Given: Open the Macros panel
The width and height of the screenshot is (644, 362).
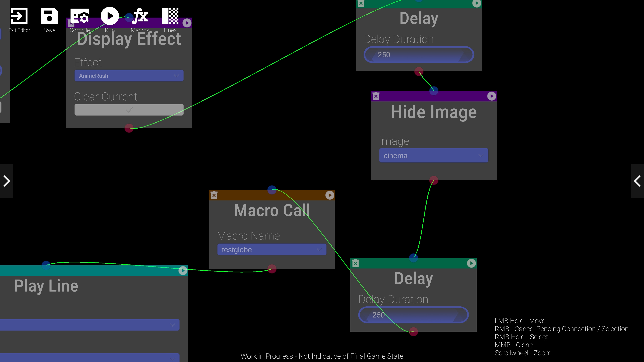Looking at the screenshot, I should pyautogui.click(x=140, y=16).
